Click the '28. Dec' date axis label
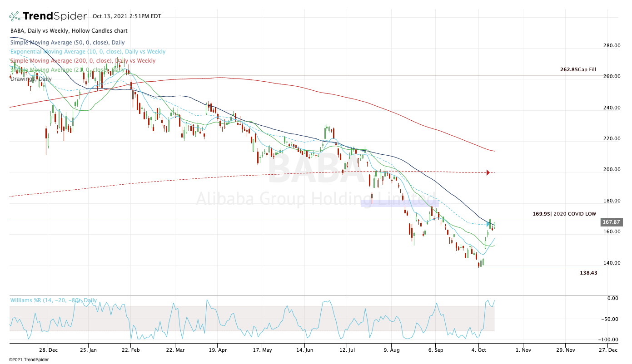Image resolution: width=632 pixels, height=364 pixels. point(48,350)
